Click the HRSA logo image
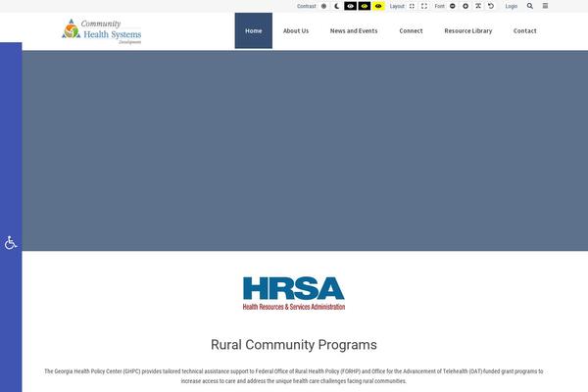 coord(294,293)
